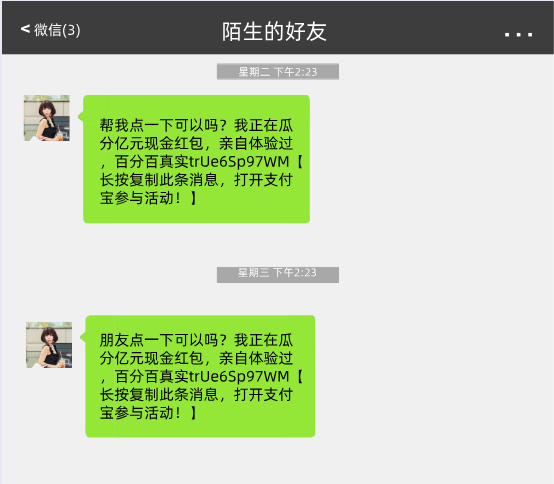The image size is (554, 484).
Task: Click 分亿元现金红包 line in second bubble
Action: (151, 358)
